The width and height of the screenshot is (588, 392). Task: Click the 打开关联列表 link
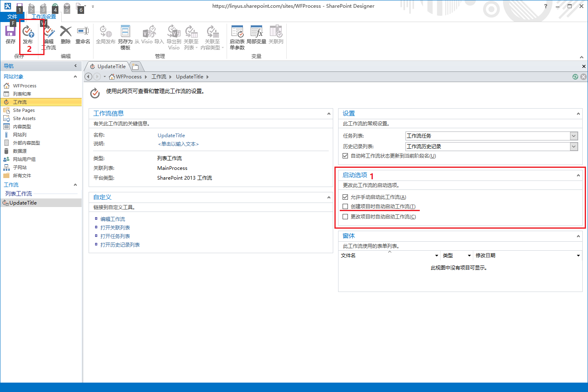[115, 228]
